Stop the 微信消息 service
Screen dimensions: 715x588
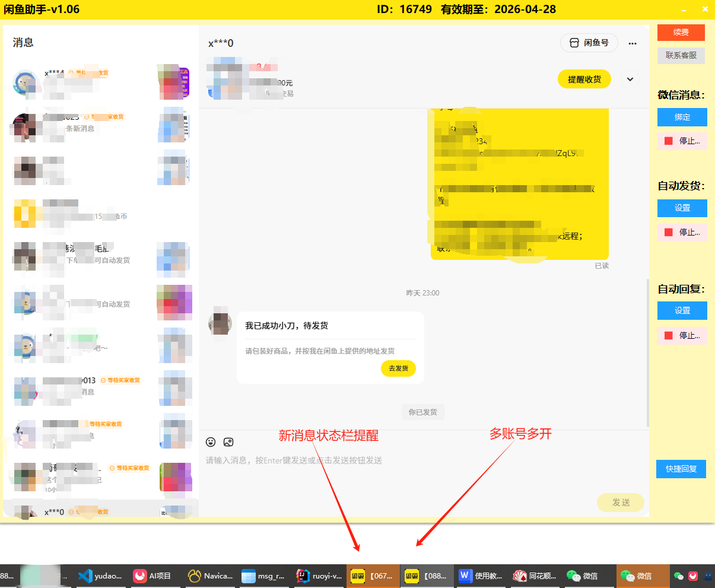pyautogui.click(x=682, y=141)
